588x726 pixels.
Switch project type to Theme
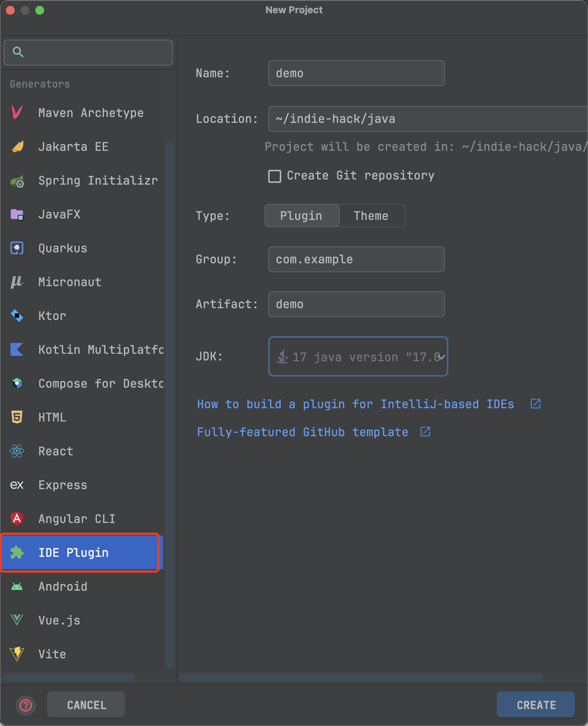pyautogui.click(x=371, y=216)
